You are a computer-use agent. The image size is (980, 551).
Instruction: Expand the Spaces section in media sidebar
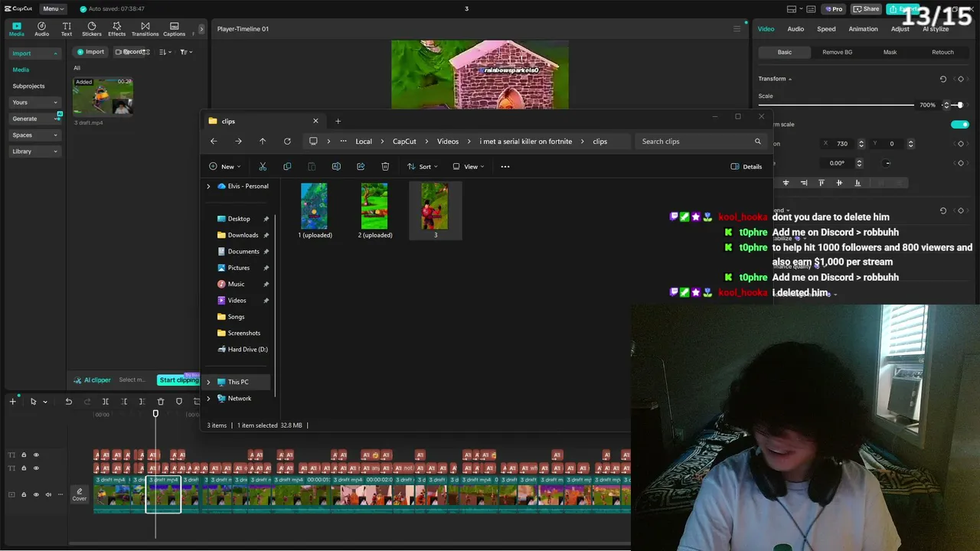point(34,135)
